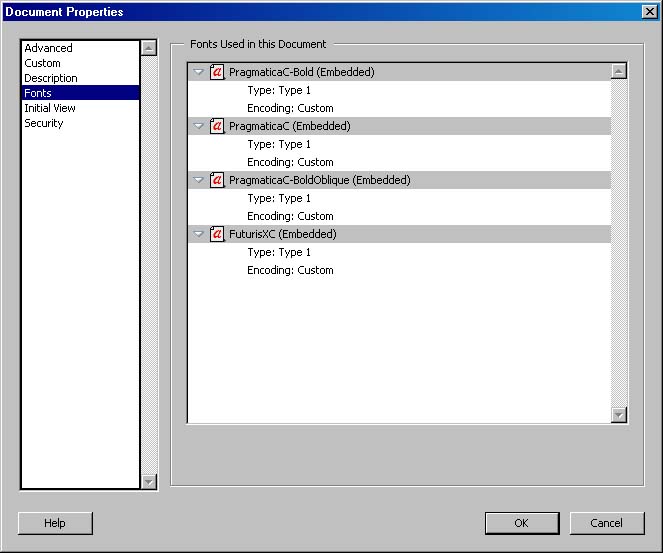Click the category list scroll down arrow

(149, 481)
